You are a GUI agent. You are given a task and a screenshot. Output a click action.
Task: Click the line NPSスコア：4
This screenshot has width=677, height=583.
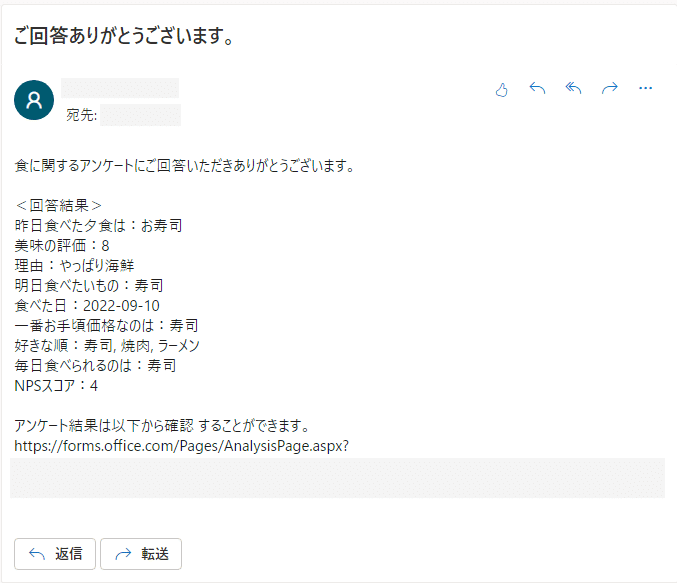(x=56, y=385)
